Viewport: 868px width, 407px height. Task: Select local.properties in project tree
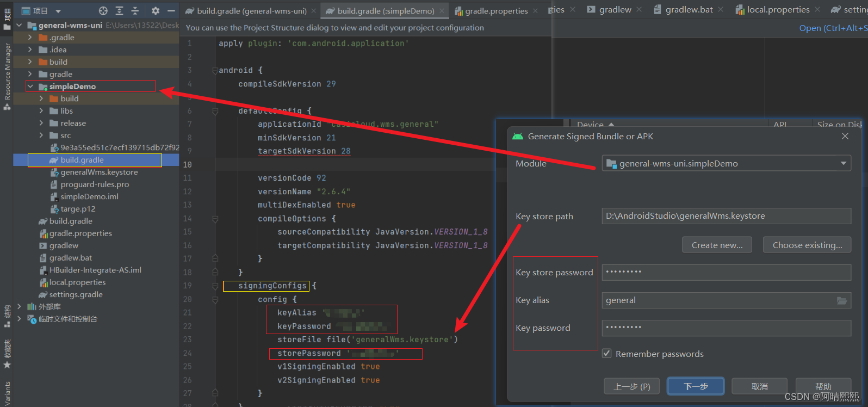(x=77, y=282)
